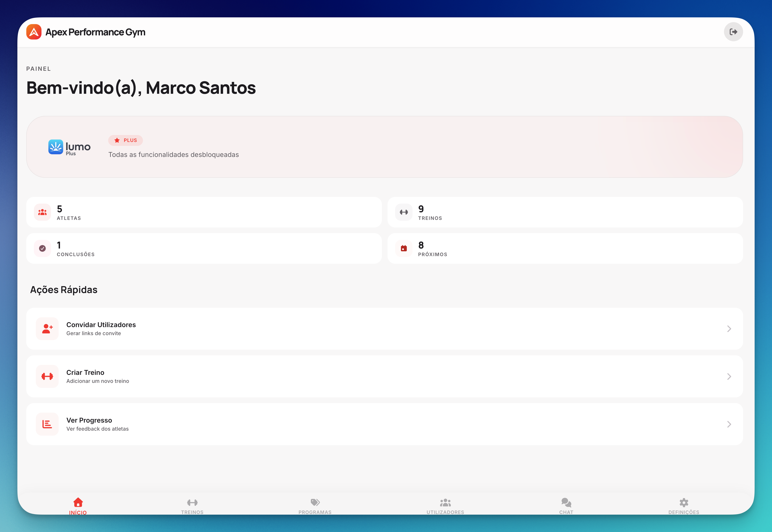The width and height of the screenshot is (772, 532).
Task: Click the person-plus icon on Convidar Utilizadores
Action: 47,328
